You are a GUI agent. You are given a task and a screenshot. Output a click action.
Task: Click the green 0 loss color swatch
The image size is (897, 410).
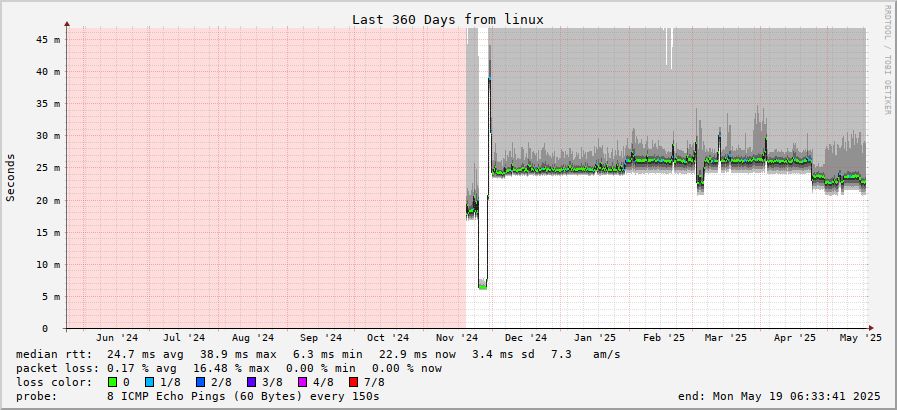coord(112,382)
